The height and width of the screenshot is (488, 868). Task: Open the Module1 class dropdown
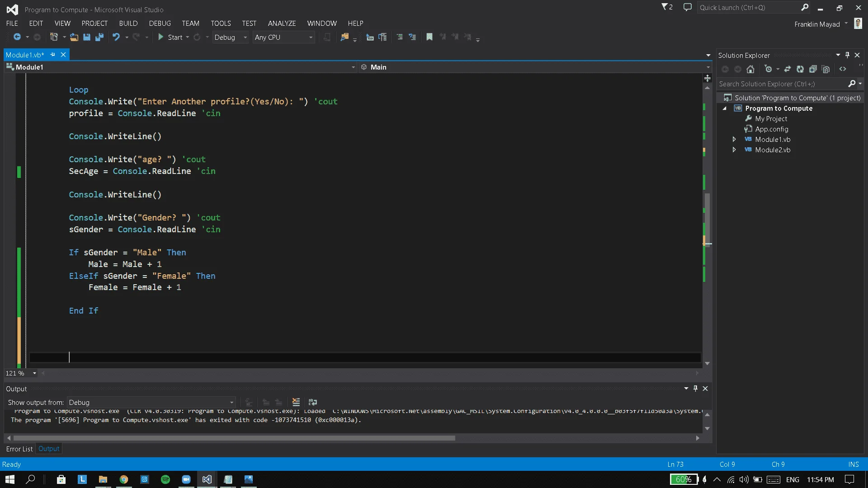181,67
